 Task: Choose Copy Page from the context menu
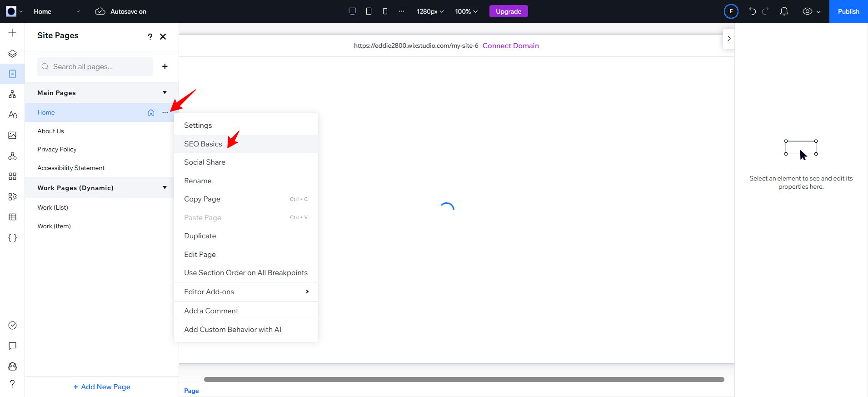pos(246,199)
